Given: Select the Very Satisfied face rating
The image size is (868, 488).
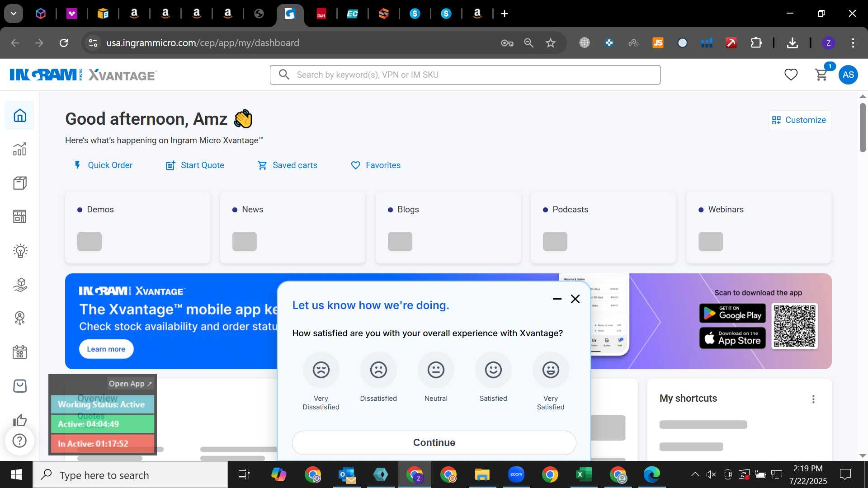Looking at the screenshot, I should 551,370.
